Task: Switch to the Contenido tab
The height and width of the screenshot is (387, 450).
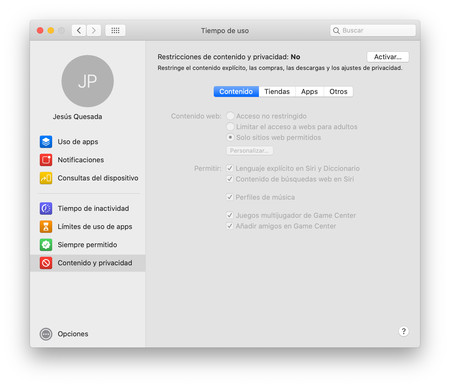Action: tap(236, 92)
